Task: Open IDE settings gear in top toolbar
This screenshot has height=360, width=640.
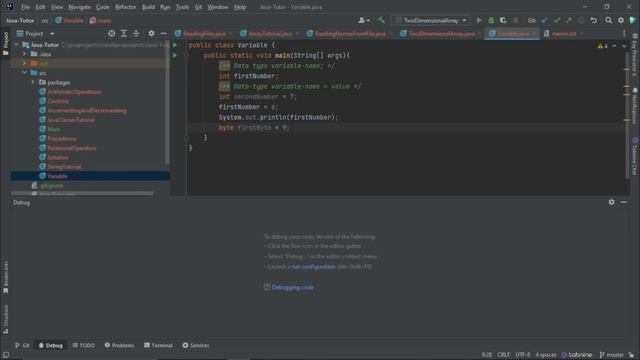Action: pyautogui.click(x=621, y=20)
